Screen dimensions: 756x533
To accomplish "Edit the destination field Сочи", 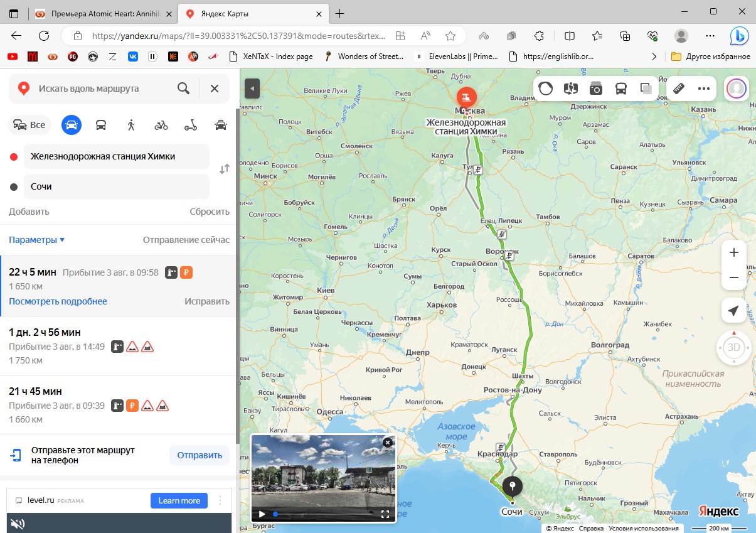I will click(x=117, y=186).
